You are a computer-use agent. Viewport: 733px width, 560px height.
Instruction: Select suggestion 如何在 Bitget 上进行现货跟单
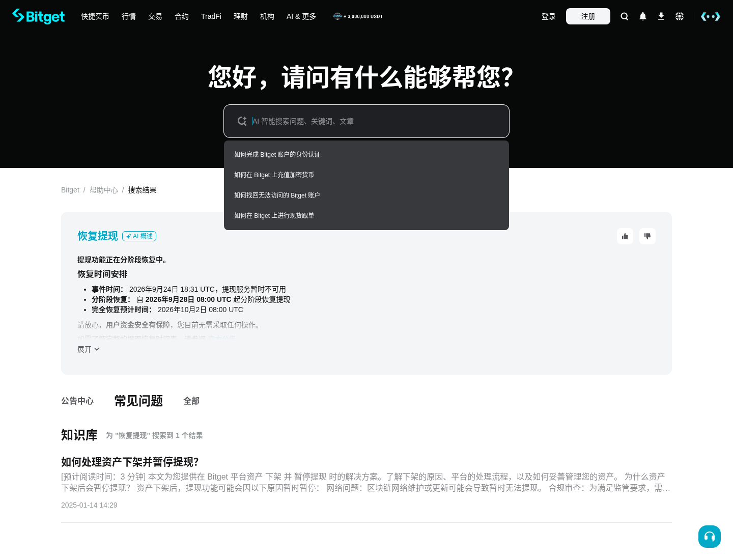[366, 215]
